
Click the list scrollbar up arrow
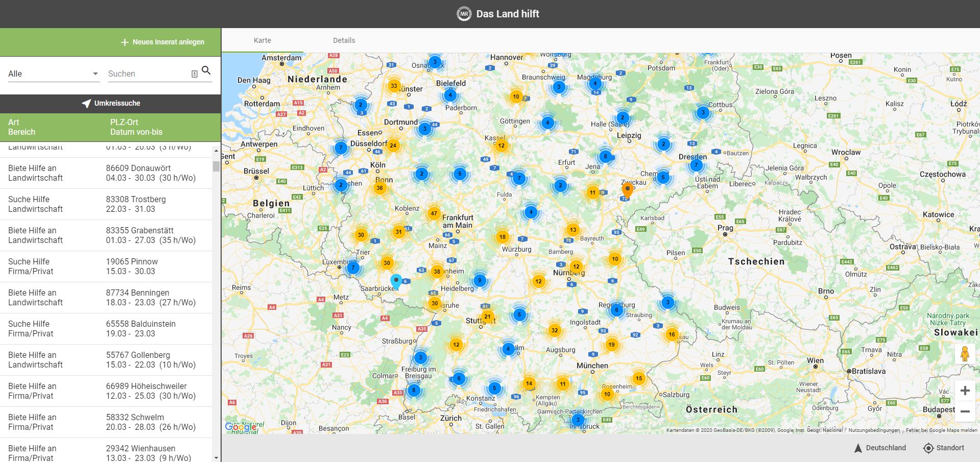click(216, 151)
